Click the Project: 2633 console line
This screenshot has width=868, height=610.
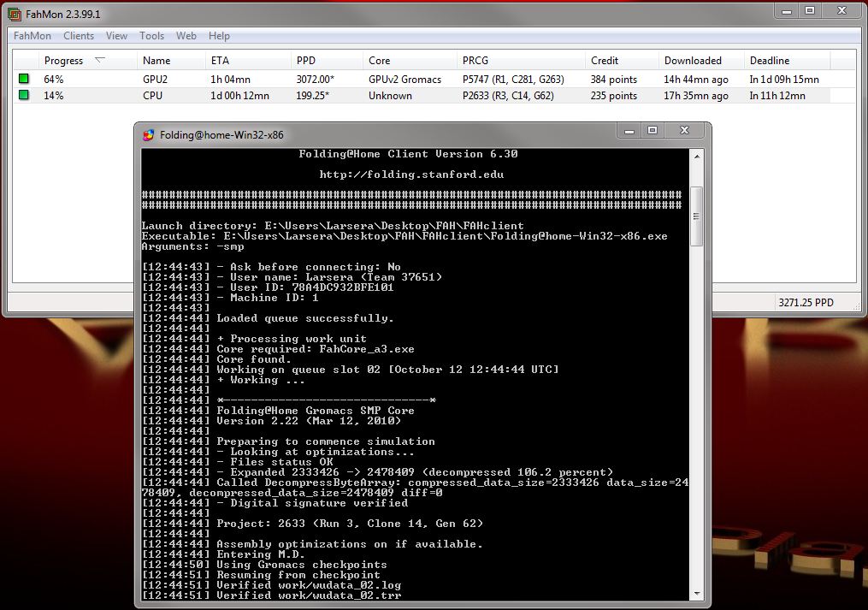pos(350,524)
